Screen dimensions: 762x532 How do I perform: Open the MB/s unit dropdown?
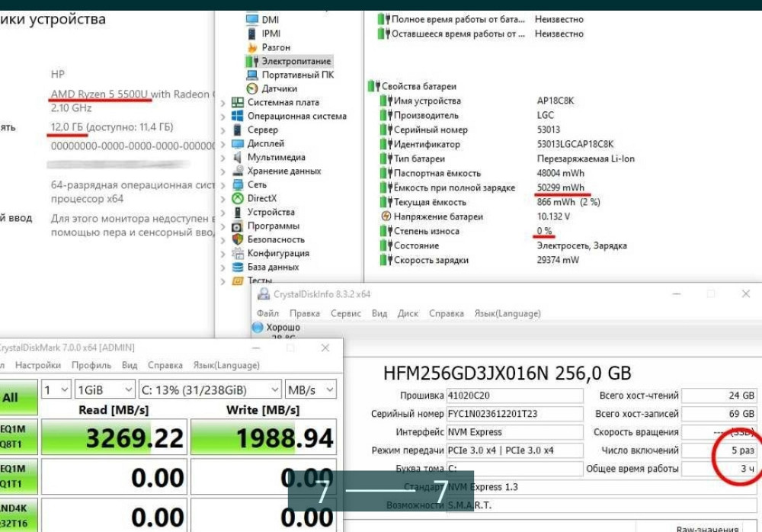310,389
